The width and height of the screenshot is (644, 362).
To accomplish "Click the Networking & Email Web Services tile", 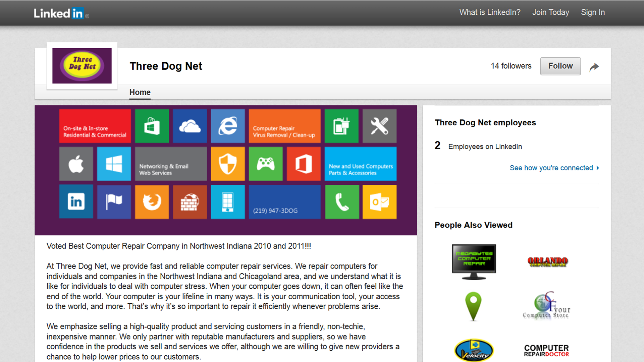I will tap(171, 164).
